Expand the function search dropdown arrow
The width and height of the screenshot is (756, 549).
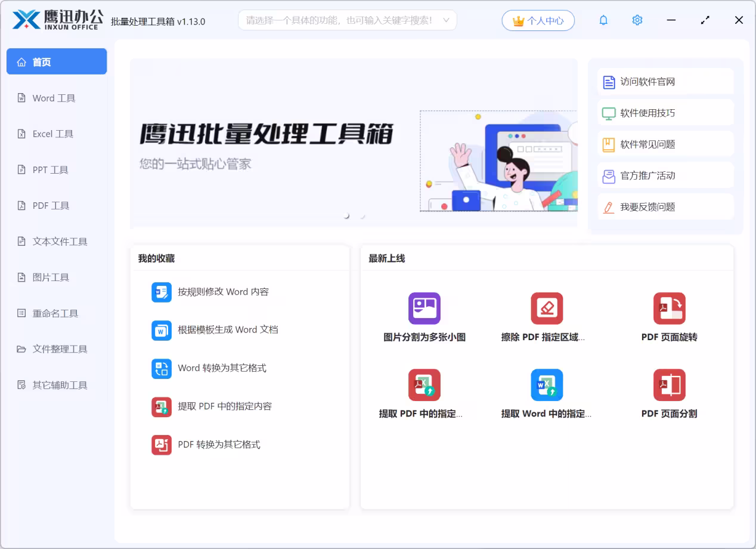(446, 20)
